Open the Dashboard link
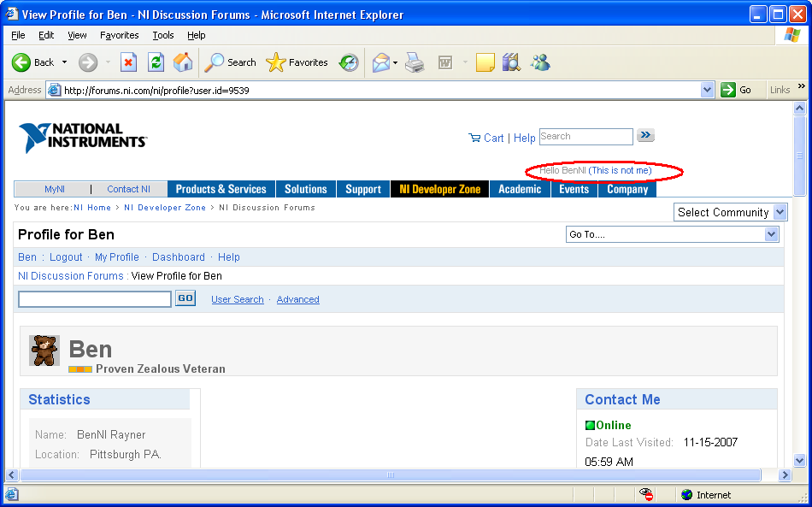This screenshot has height=507, width=812. click(x=178, y=256)
